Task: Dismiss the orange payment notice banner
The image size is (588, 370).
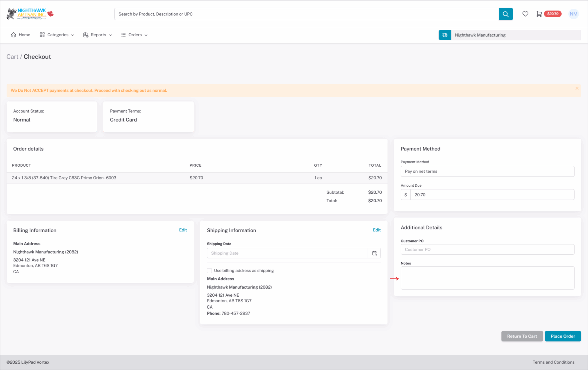Action: tap(577, 88)
